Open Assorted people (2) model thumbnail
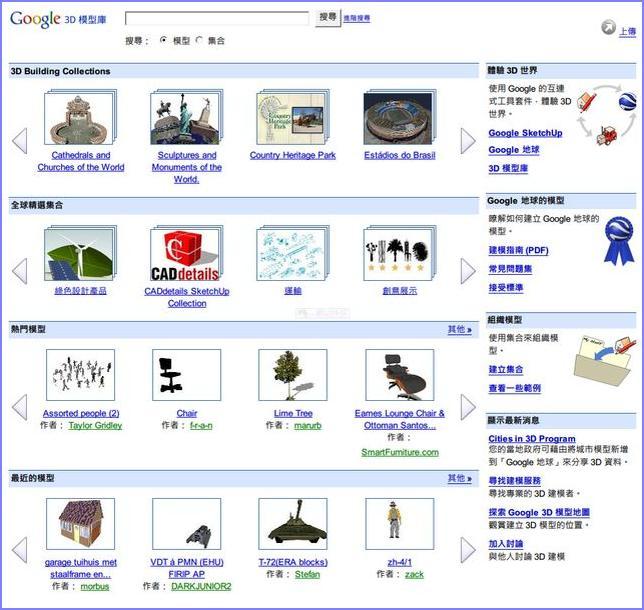 [x=80, y=375]
